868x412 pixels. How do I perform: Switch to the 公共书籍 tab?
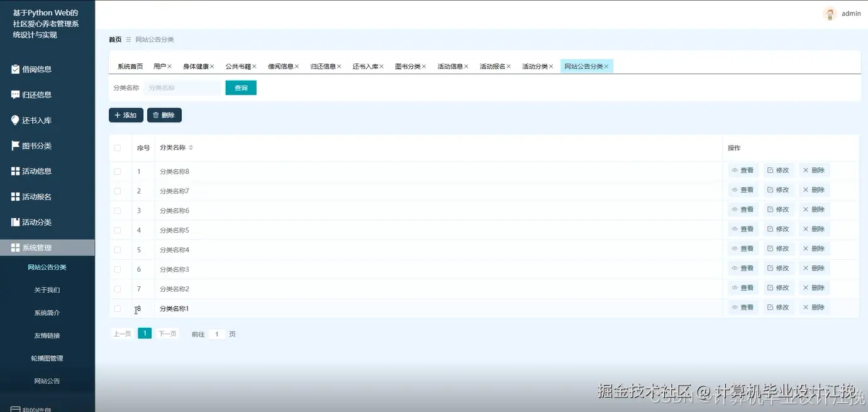238,66
